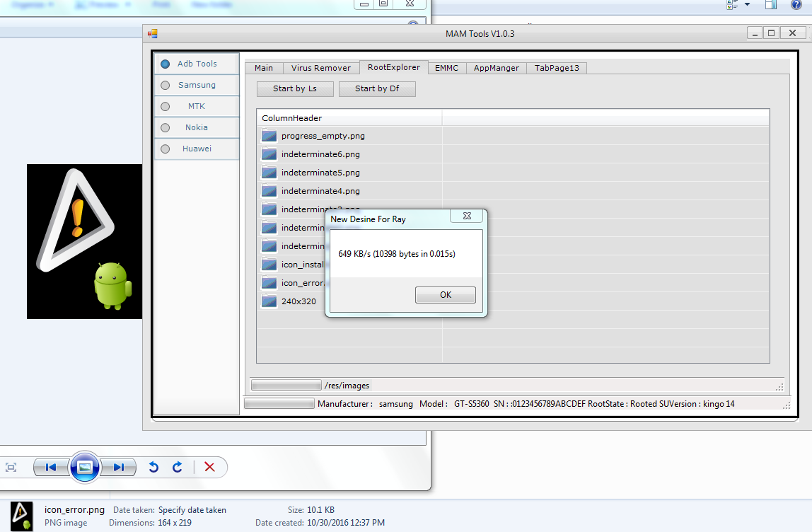Select the progress_empty.png icon
Image resolution: width=812 pixels, height=532 pixels.
click(x=269, y=136)
